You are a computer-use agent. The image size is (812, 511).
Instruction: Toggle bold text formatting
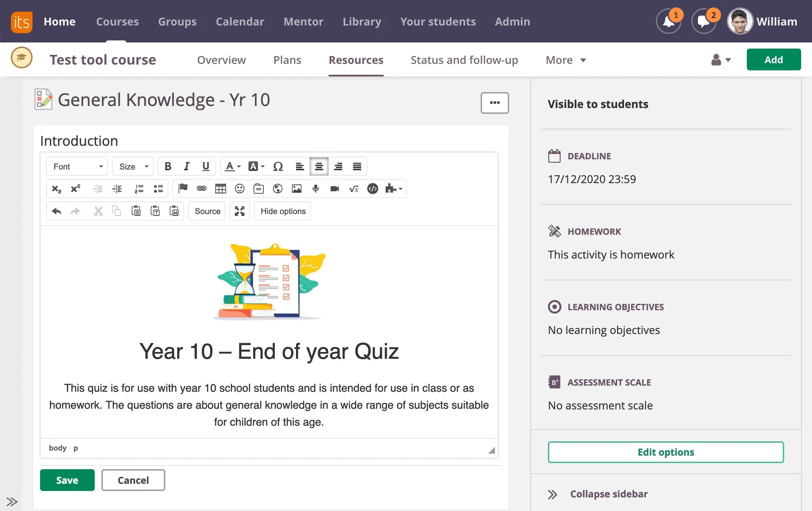168,166
